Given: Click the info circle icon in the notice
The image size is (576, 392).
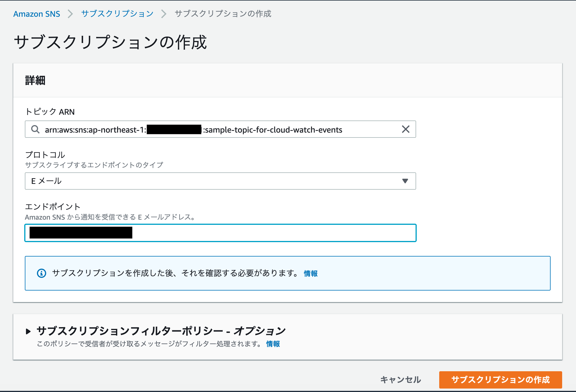Looking at the screenshot, I should coord(42,273).
